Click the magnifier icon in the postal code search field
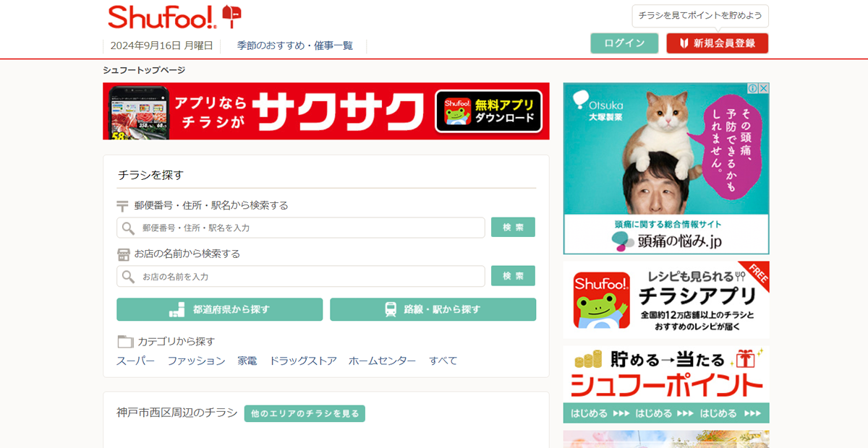 click(x=128, y=228)
